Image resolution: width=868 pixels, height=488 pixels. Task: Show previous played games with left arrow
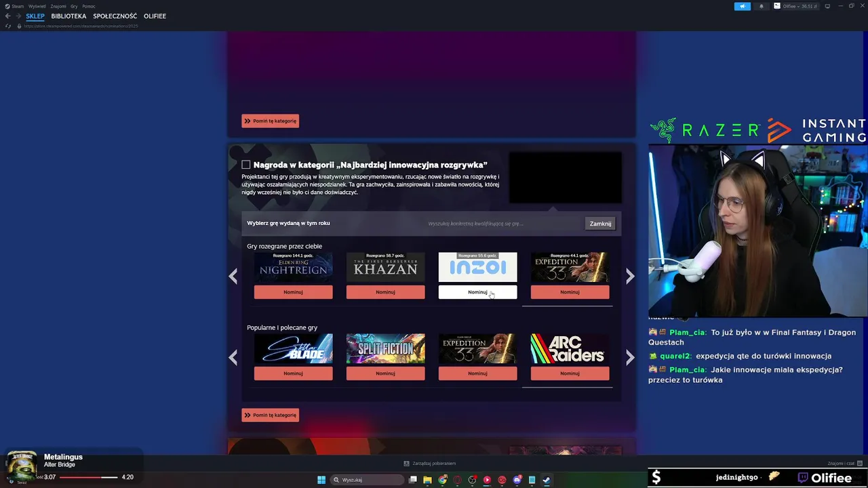(x=233, y=276)
